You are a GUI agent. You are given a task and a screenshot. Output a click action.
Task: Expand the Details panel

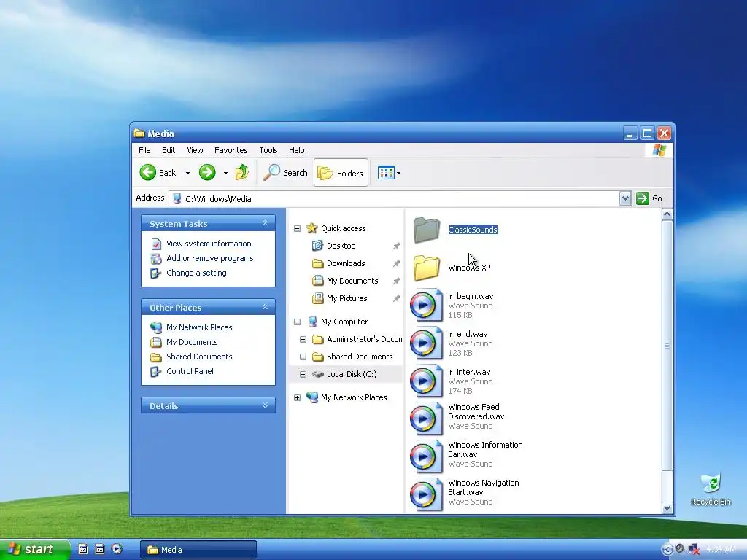[266, 405]
